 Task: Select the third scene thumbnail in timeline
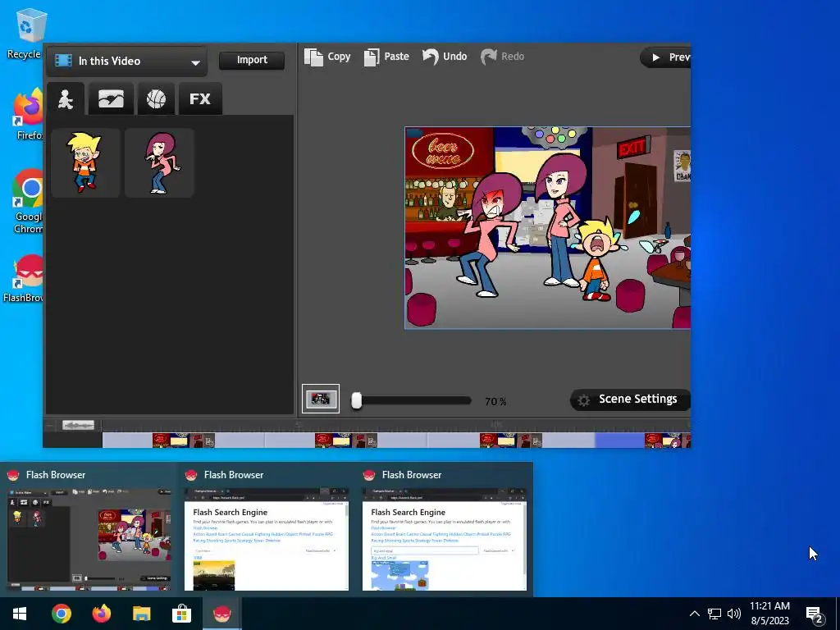510,441
